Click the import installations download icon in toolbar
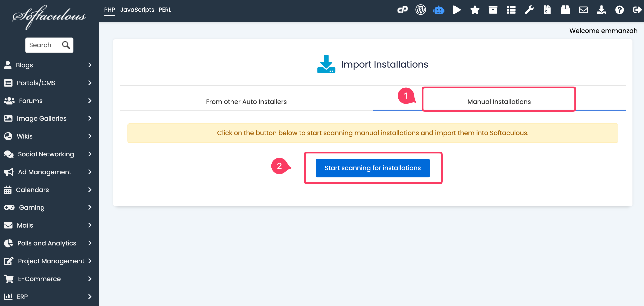This screenshot has width=644, height=306. coord(602,10)
